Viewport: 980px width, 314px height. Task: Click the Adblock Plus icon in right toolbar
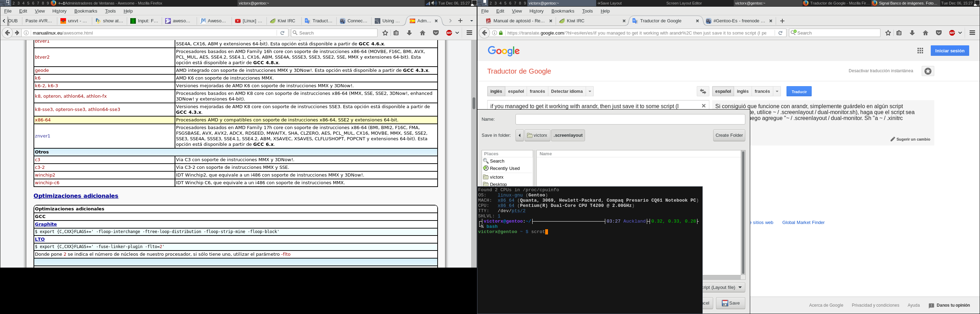click(952, 33)
